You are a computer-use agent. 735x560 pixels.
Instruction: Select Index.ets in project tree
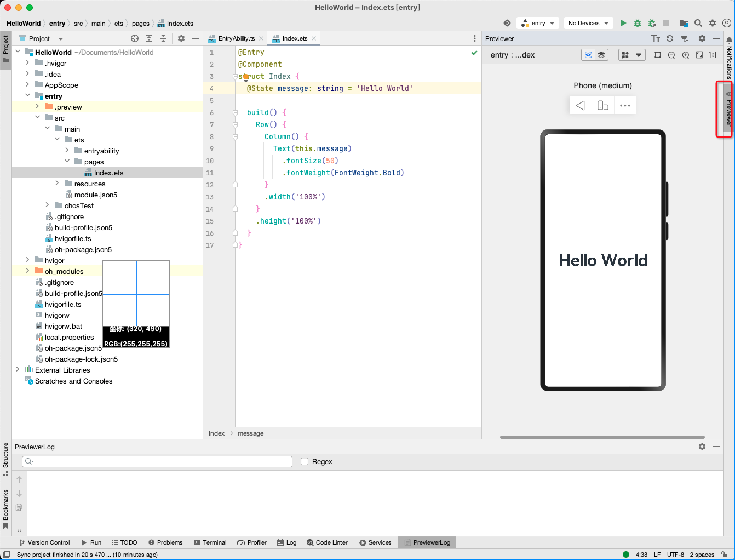[108, 173]
